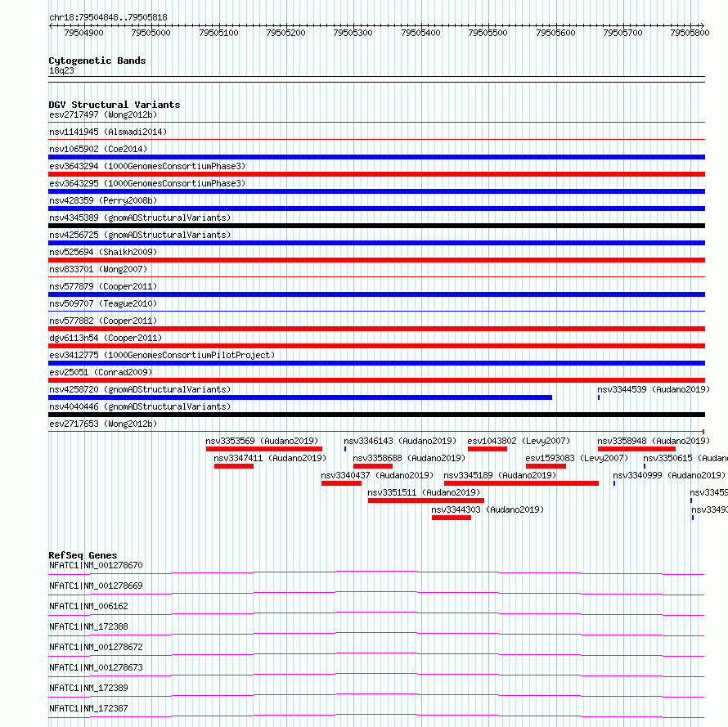728x727 pixels.
Task: Select esv3412775 (1000GenomesConsortiumPilotProject) label
Action: tap(162, 355)
